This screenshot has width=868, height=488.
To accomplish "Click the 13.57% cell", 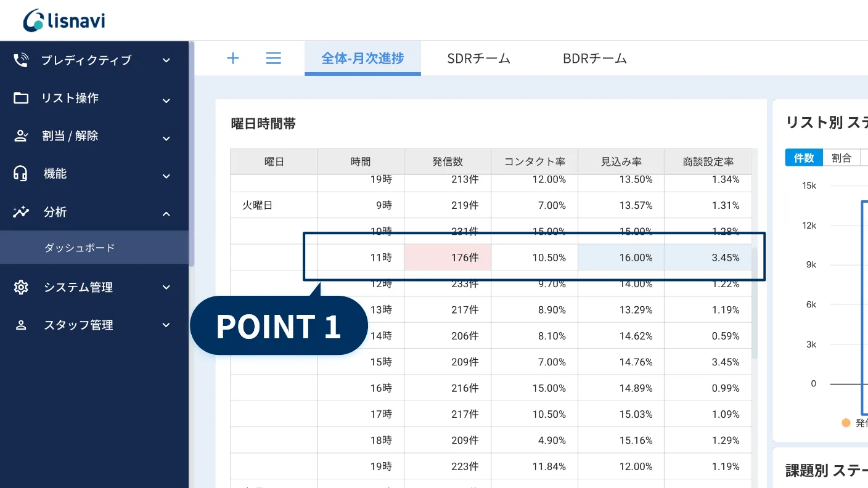I will click(x=621, y=205).
